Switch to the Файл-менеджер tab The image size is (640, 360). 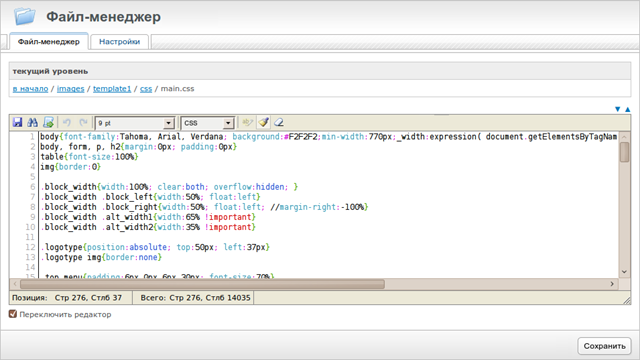tap(49, 42)
